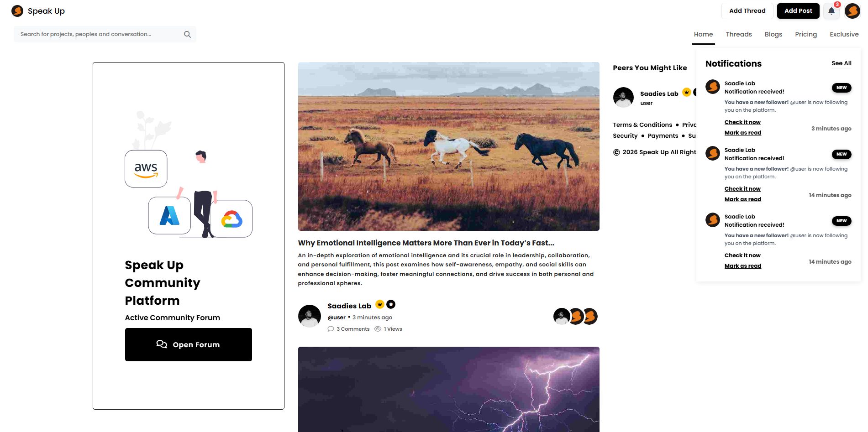
Task: Open the Pricing tab
Action: tap(806, 34)
